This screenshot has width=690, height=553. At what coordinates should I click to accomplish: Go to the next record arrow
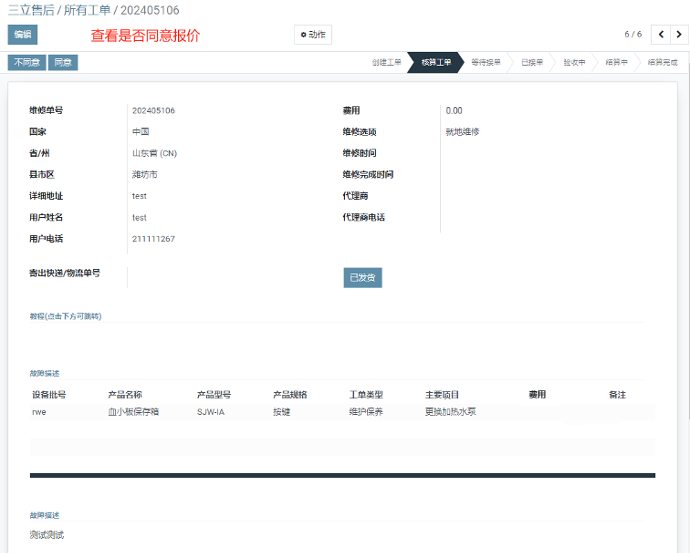[679, 35]
